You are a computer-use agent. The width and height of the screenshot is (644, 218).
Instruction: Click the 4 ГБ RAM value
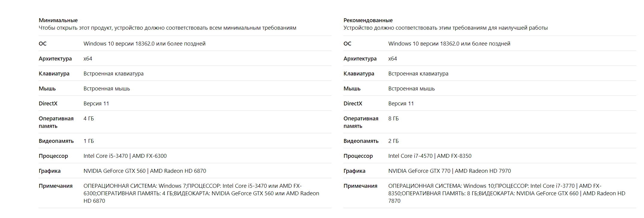(x=89, y=119)
